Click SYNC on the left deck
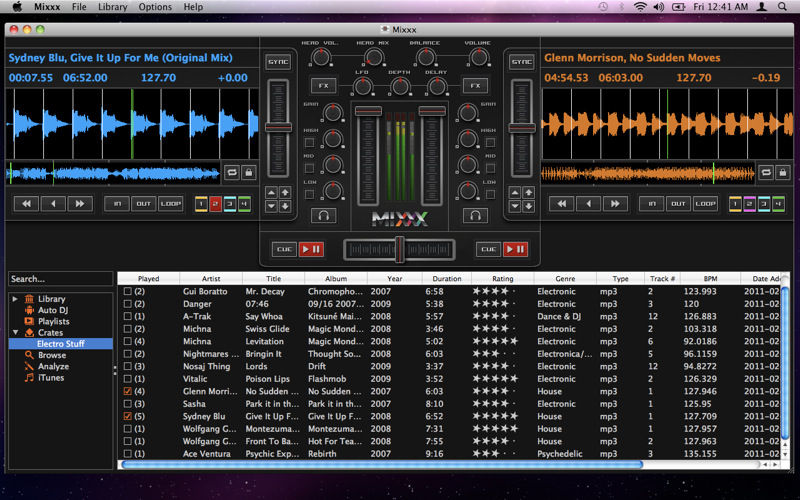Image resolution: width=800 pixels, height=500 pixels. (x=278, y=62)
